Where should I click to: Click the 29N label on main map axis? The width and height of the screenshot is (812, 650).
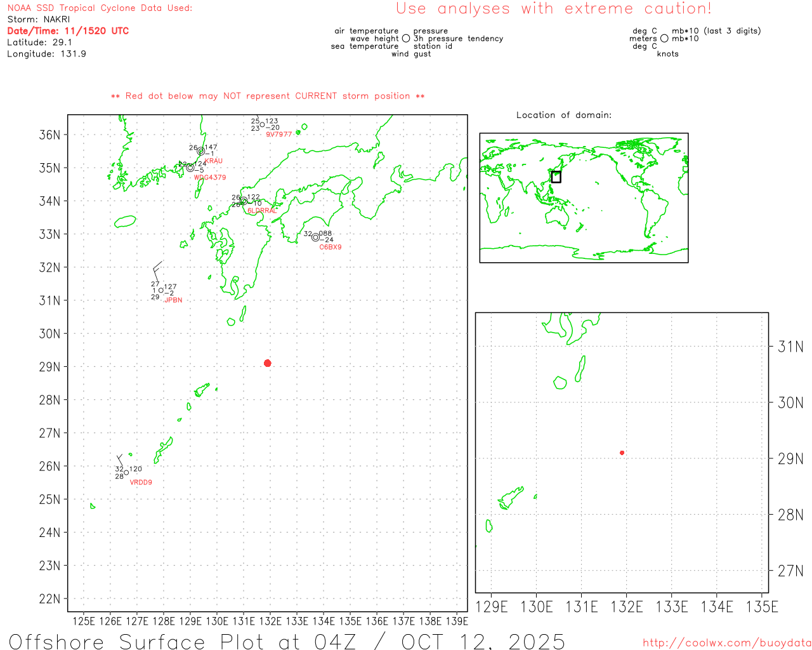50,367
